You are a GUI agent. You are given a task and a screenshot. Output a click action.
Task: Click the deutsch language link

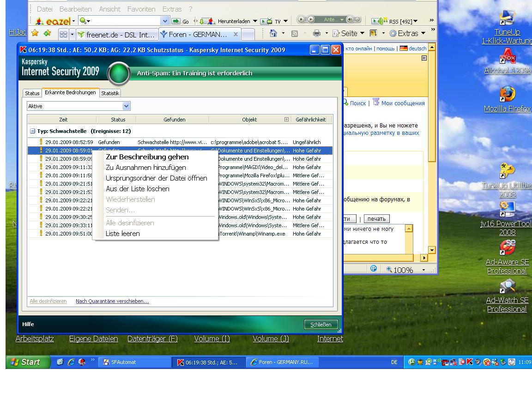coord(417,48)
